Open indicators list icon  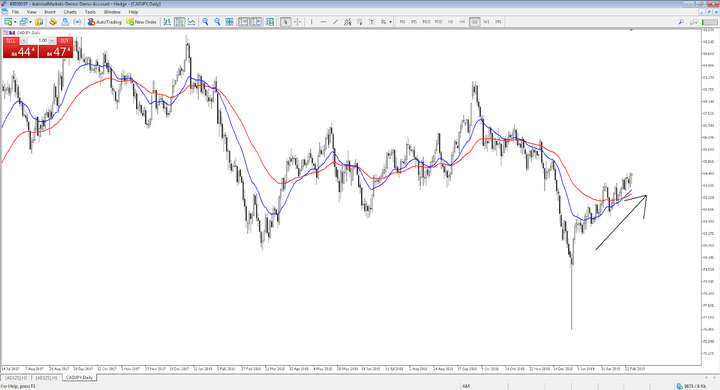(270, 22)
